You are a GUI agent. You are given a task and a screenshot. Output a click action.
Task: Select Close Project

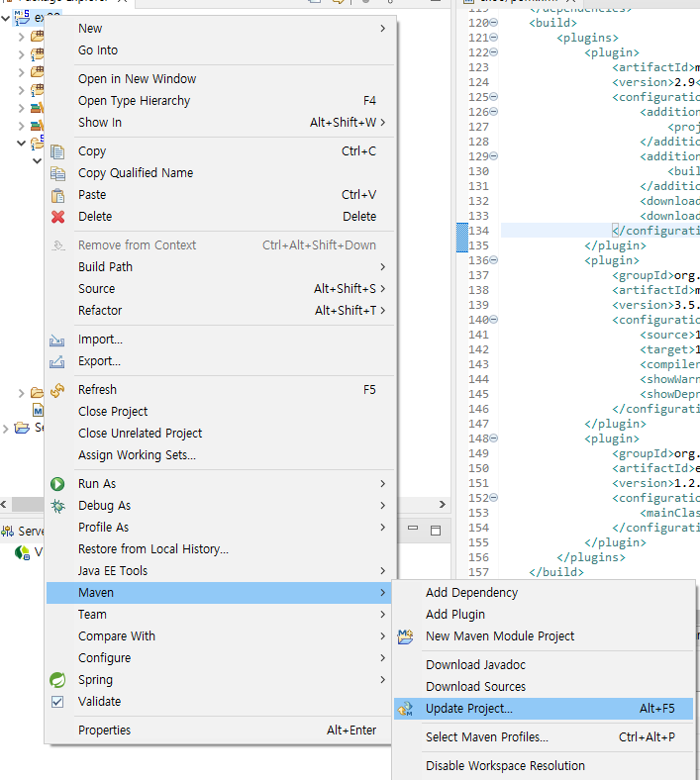[x=220, y=412]
